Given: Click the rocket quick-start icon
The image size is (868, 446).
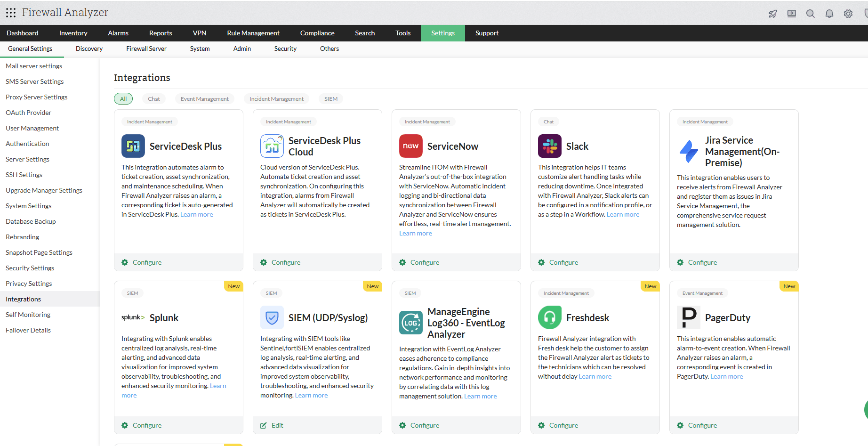Looking at the screenshot, I should [x=772, y=14].
